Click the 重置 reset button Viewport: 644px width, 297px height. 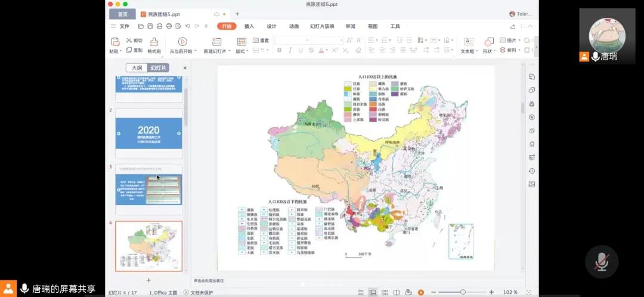261,41
